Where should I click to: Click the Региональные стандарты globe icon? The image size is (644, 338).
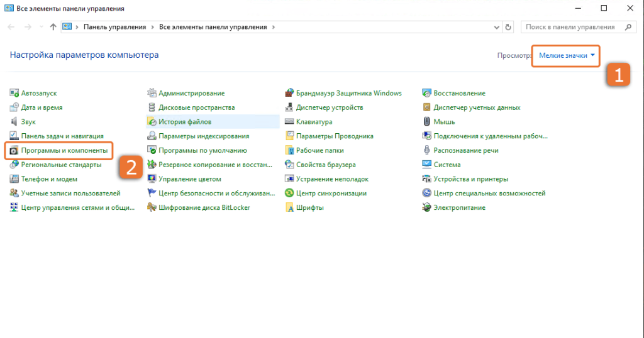[14, 165]
